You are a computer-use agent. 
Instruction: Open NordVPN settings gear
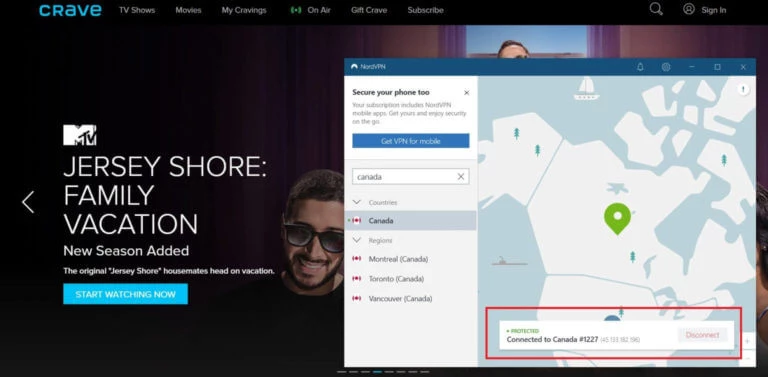click(666, 67)
